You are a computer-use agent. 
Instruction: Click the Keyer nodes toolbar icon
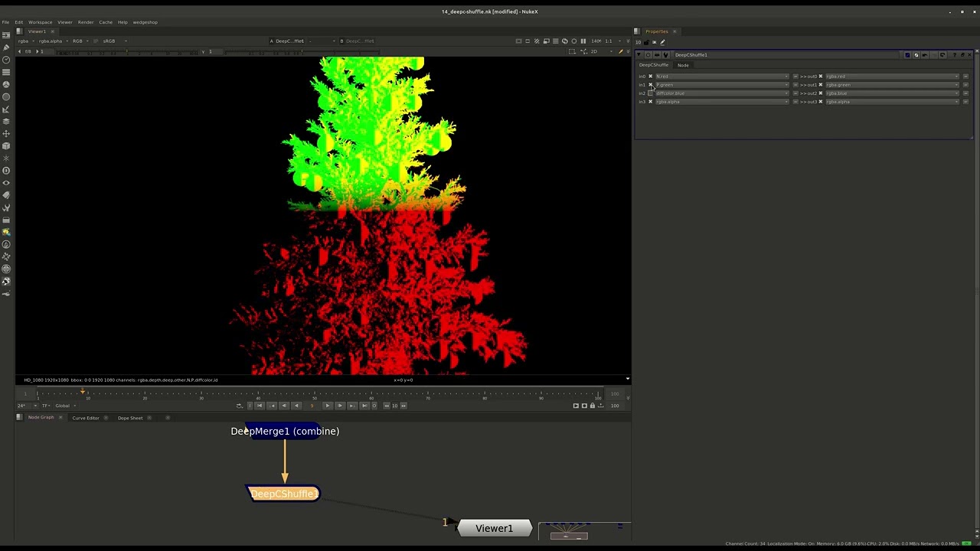tap(6, 109)
